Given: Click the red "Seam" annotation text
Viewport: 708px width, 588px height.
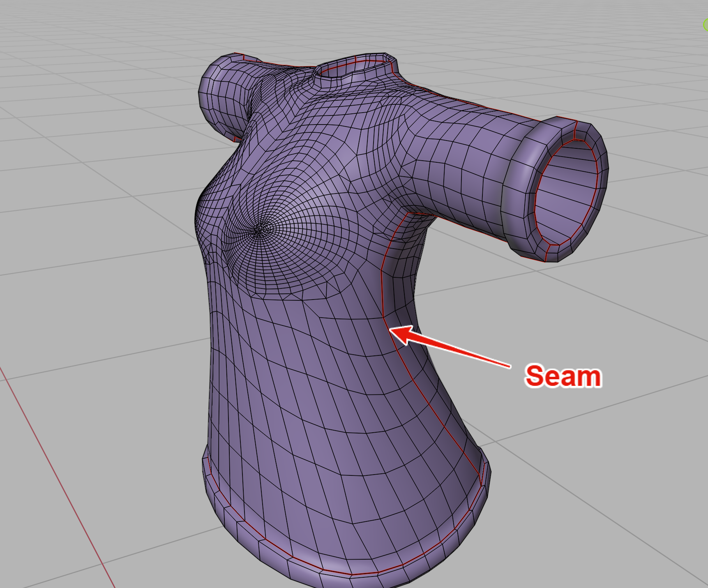Looking at the screenshot, I should (x=563, y=376).
